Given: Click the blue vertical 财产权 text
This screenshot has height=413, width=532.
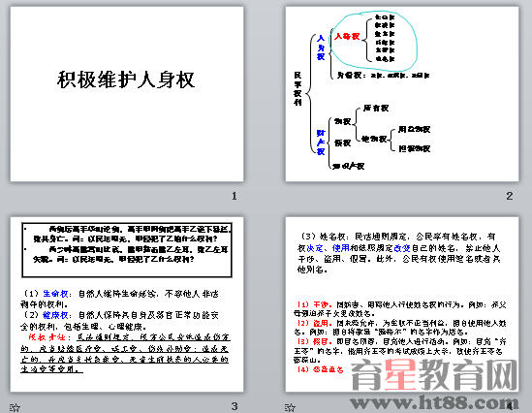Looking at the screenshot, I should click(321, 142).
